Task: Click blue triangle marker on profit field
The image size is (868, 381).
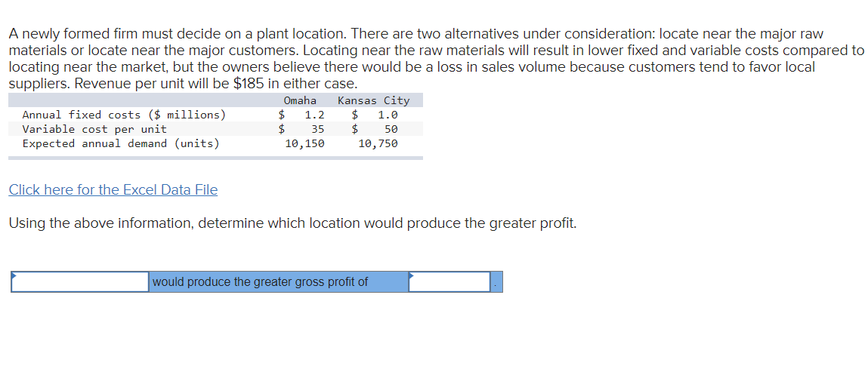Action: click(x=411, y=275)
